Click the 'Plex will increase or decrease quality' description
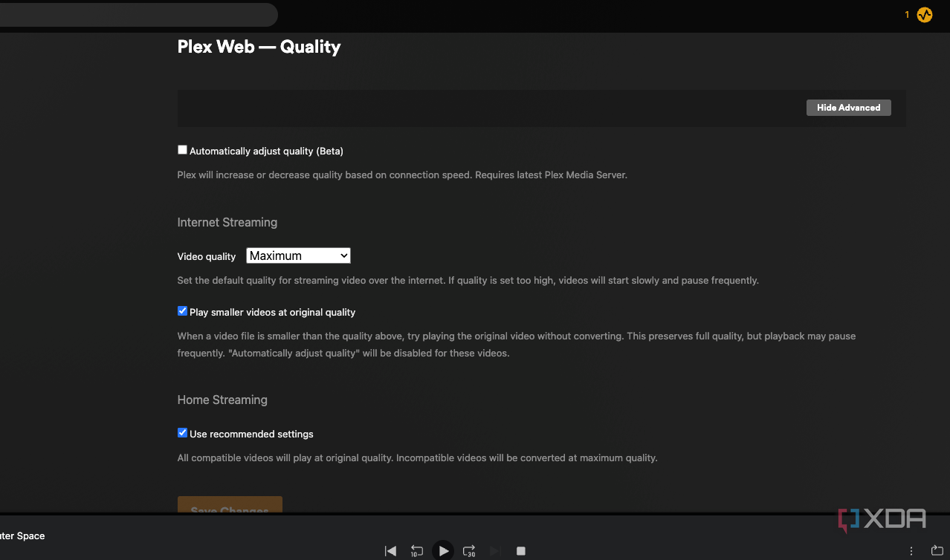950x560 pixels. (402, 175)
